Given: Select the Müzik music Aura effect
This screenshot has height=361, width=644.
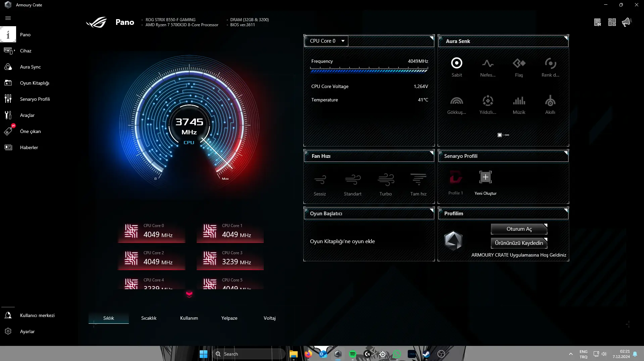Looking at the screenshot, I should (519, 105).
